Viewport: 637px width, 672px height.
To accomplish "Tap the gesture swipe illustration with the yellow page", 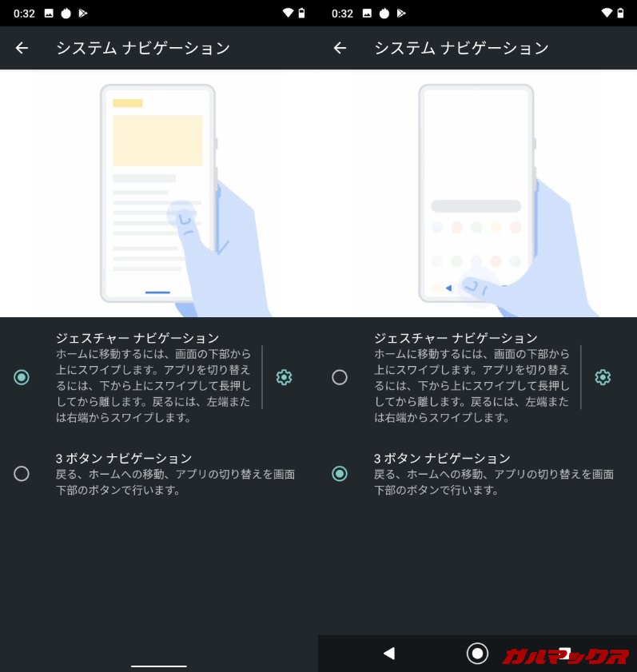I will tap(159, 193).
